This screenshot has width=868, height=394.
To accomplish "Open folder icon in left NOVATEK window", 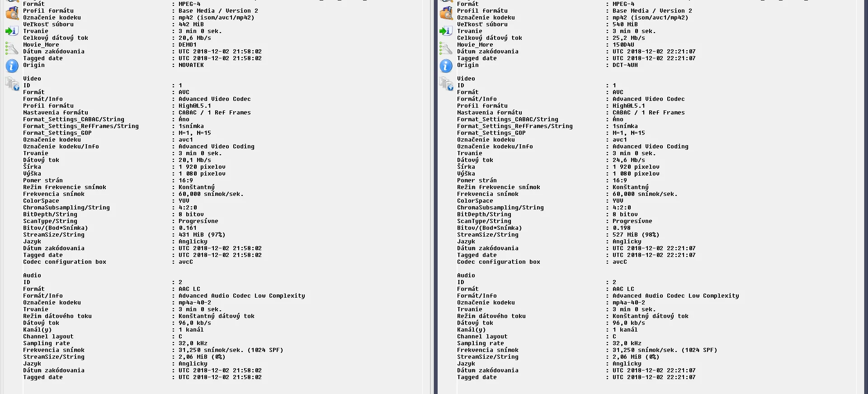I will (x=12, y=13).
